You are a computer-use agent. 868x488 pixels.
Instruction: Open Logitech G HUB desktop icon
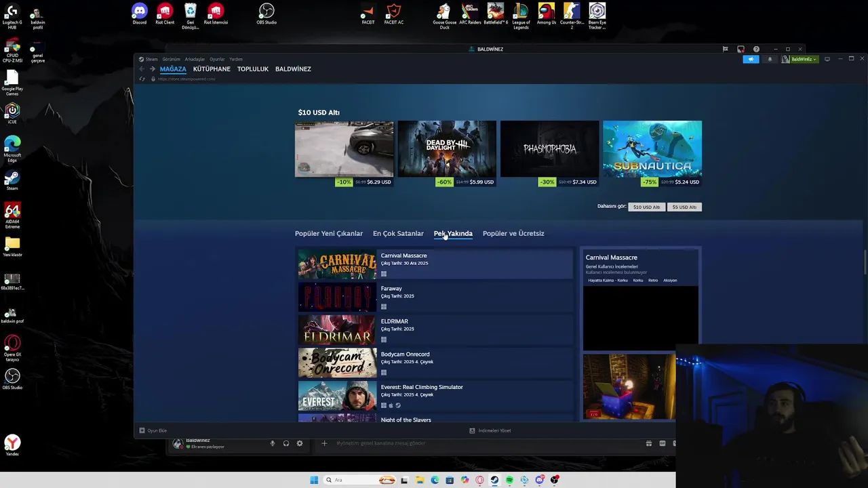(x=12, y=17)
